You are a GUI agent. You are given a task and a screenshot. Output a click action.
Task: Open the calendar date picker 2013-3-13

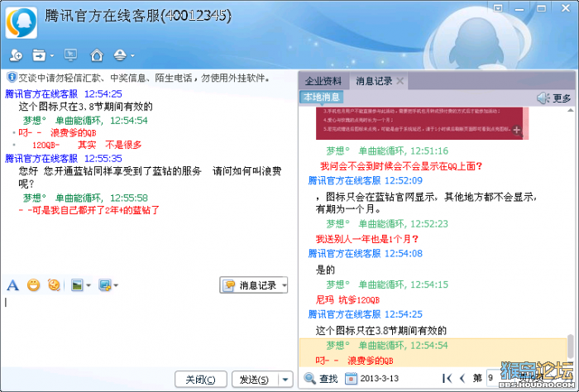click(x=372, y=378)
